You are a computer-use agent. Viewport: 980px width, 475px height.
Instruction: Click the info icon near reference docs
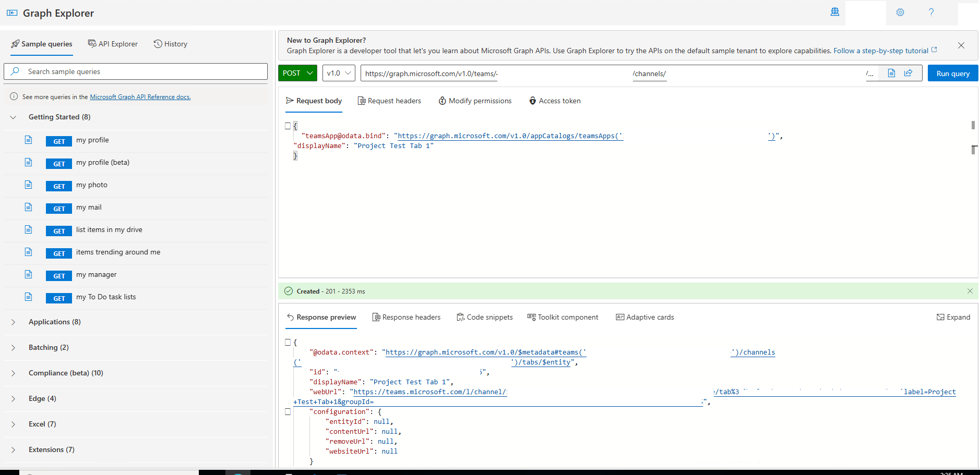(14, 96)
